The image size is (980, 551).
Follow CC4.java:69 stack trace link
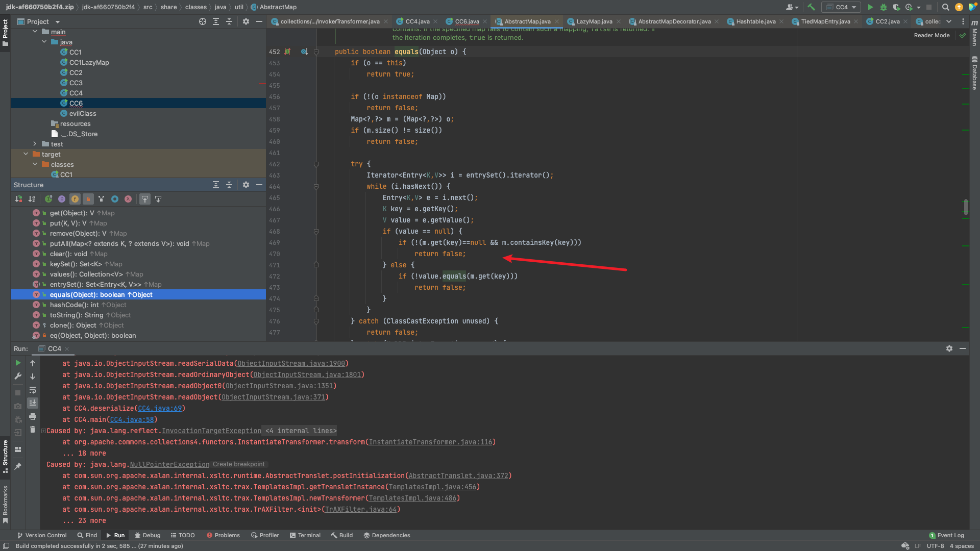coord(160,408)
